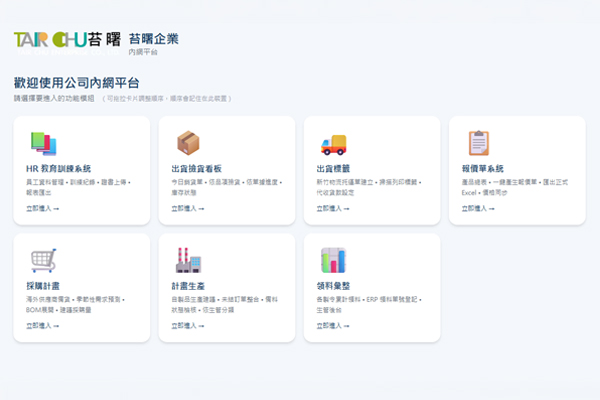Open the 採購計畫 card title
600x400 pixels.
(x=43, y=286)
